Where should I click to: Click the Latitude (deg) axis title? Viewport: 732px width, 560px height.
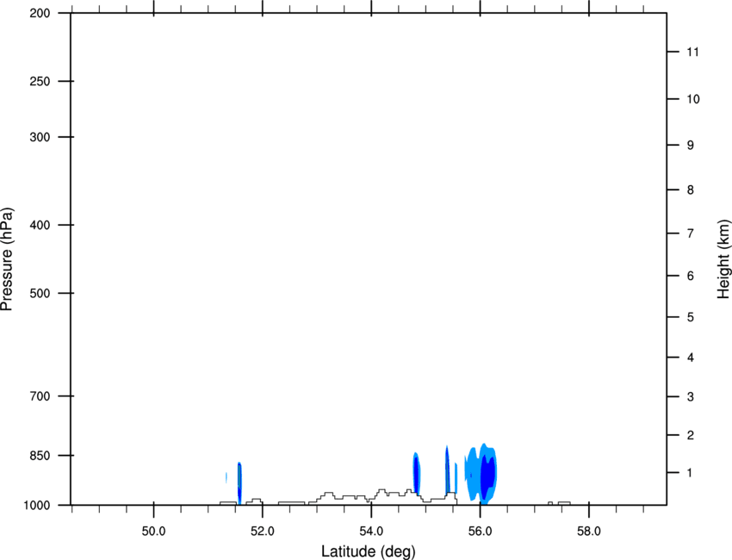(368, 551)
